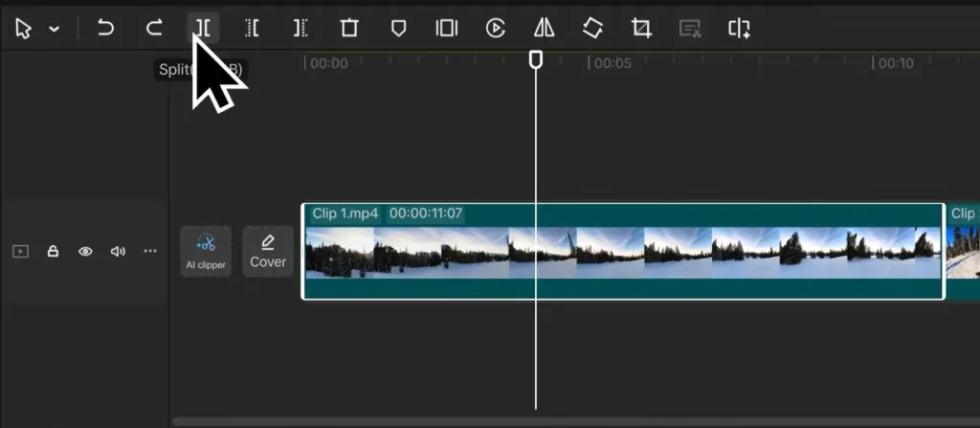
Task: Lock the main video track
Action: pyautogui.click(x=54, y=252)
